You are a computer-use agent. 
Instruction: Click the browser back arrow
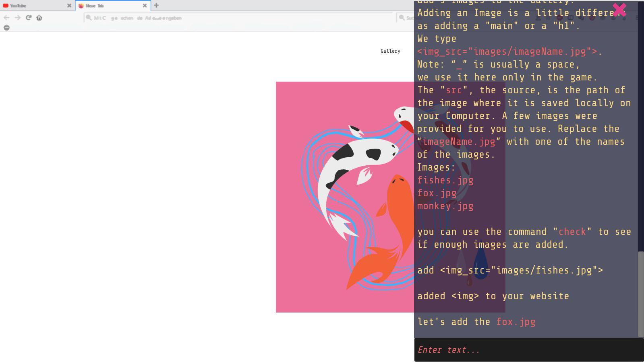pyautogui.click(x=6, y=18)
